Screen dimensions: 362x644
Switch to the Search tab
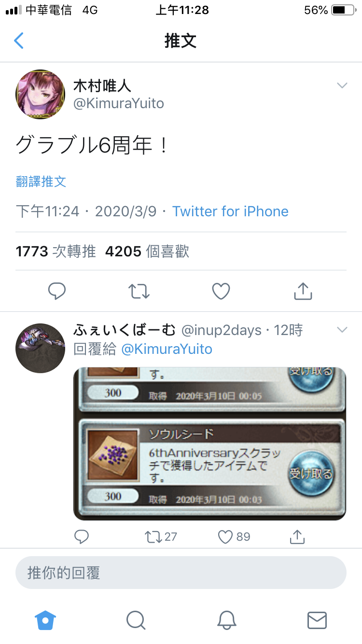coord(136,620)
